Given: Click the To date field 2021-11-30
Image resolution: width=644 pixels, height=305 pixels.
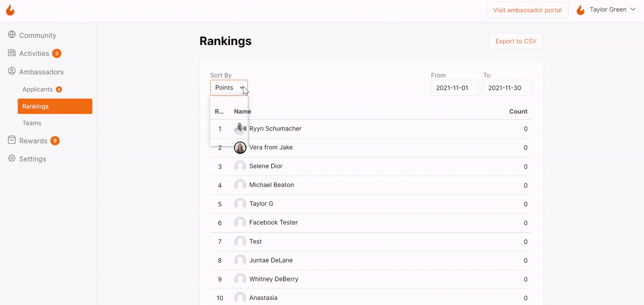Looking at the screenshot, I should pos(507,88).
